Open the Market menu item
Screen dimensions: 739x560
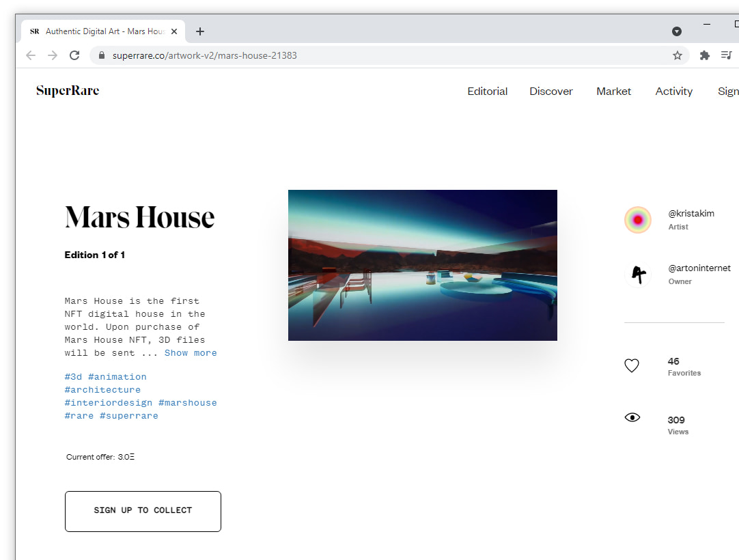click(613, 92)
